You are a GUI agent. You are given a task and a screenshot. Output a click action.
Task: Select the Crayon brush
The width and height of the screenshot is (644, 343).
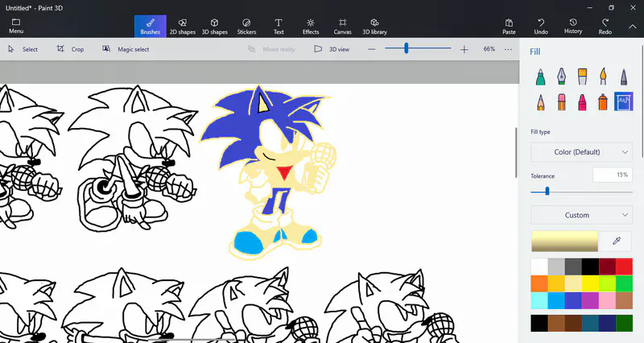(582, 102)
